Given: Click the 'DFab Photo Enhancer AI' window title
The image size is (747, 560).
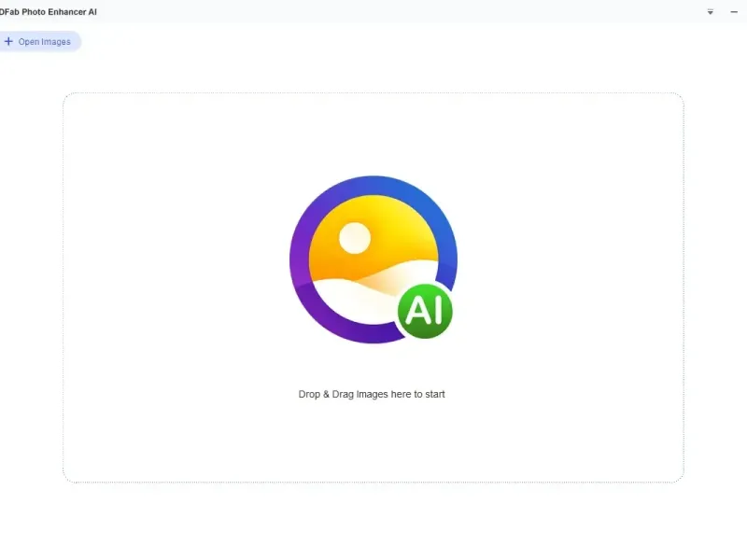Looking at the screenshot, I should point(49,12).
